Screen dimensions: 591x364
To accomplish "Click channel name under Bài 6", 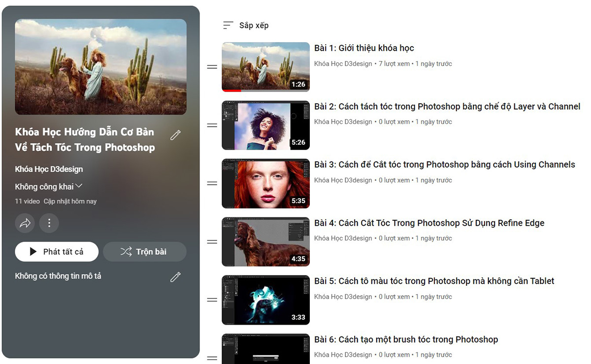I will [343, 355].
